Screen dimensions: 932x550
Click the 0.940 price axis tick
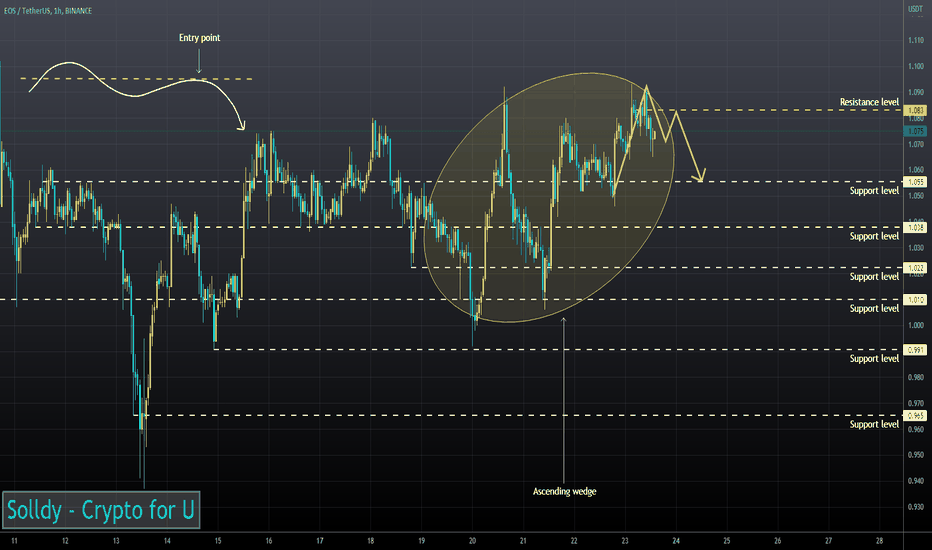(916, 480)
